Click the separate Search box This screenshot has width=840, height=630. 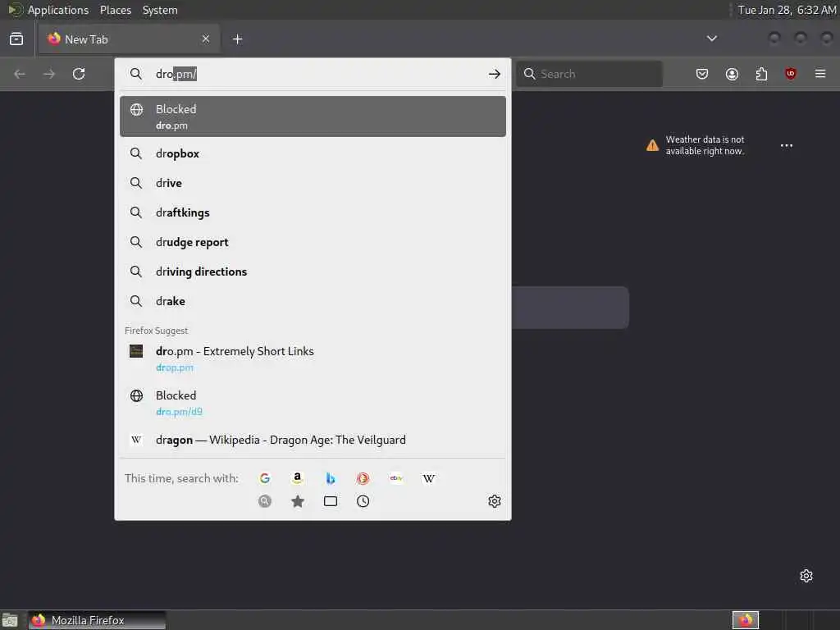pos(589,74)
